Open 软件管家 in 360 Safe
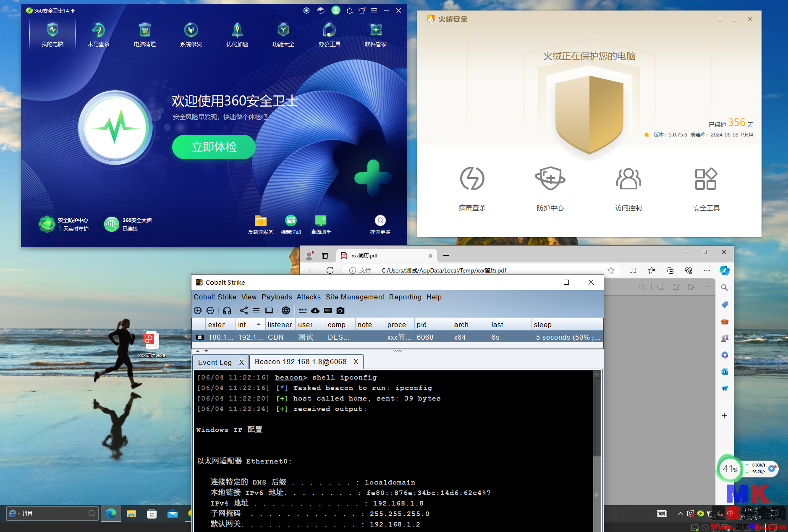 [376, 34]
